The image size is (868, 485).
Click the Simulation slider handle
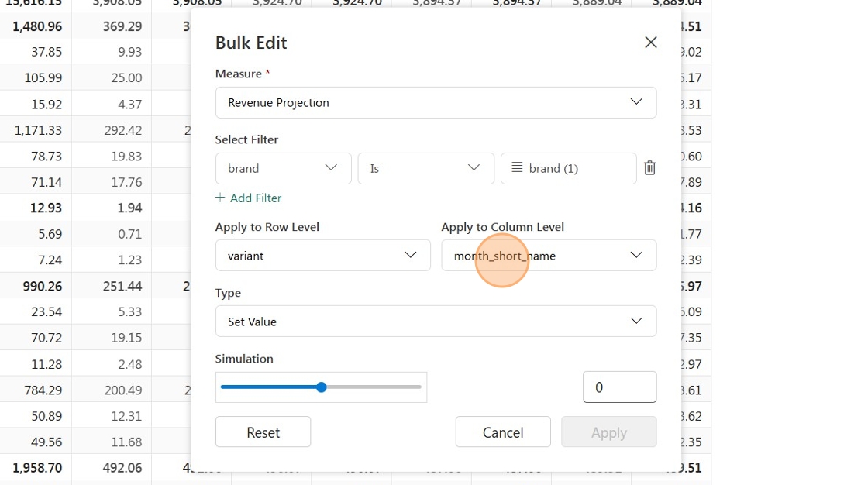[x=322, y=387]
